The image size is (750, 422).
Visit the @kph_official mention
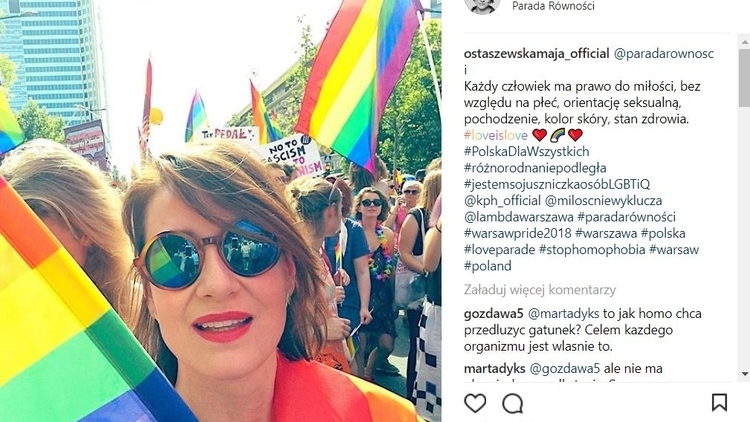(502, 200)
